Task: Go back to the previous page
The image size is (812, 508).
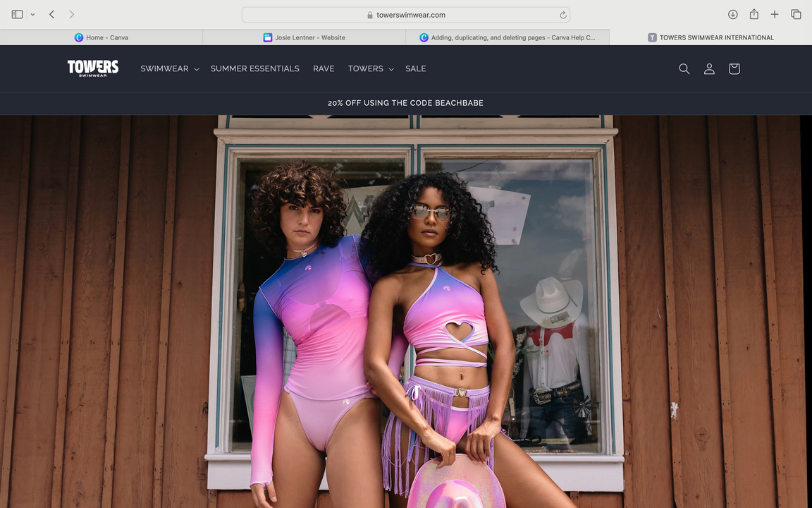Action: [x=51, y=15]
